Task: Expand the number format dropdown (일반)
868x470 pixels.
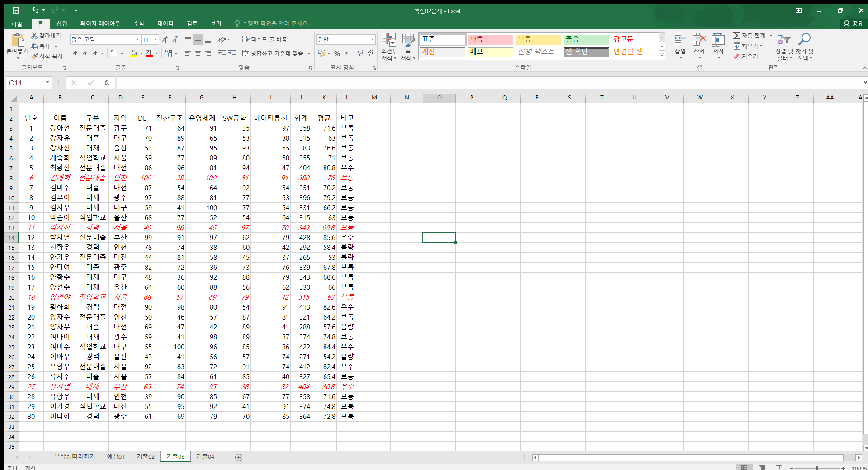Action: pos(372,40)
